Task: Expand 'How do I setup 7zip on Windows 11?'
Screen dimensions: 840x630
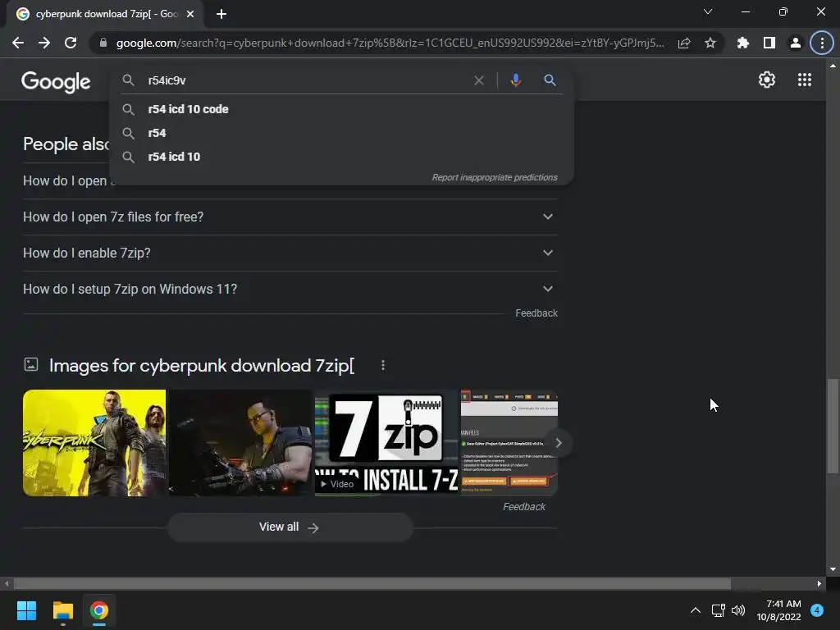Action: 290,290
